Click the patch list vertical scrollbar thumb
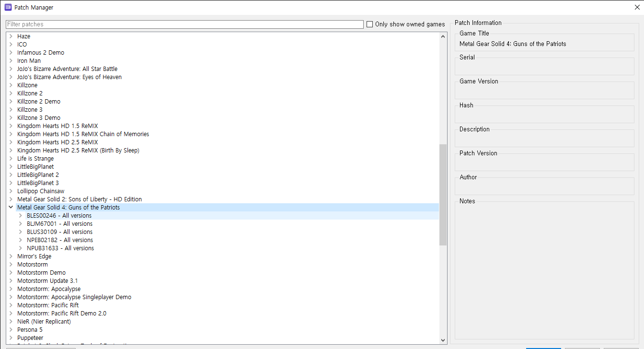This screenshot has height=349, width=644. 443,195
